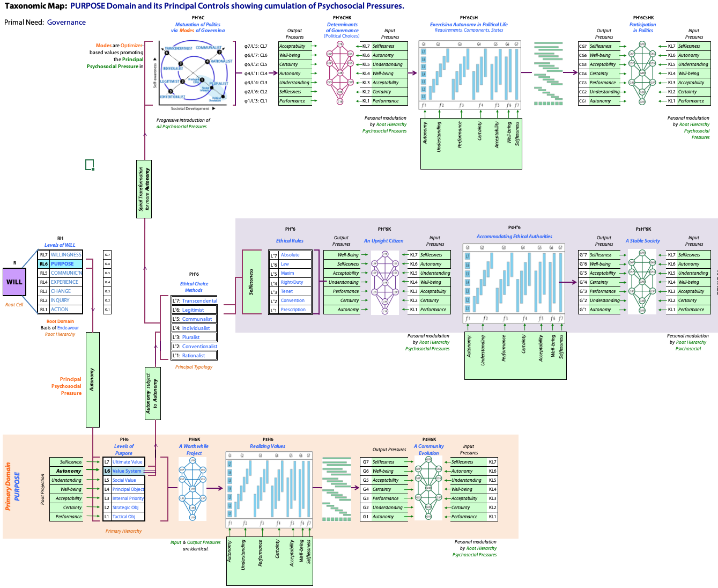Click the 'Root Cell' caption
The height and width of the screenshot is (588, 718).
14,305
